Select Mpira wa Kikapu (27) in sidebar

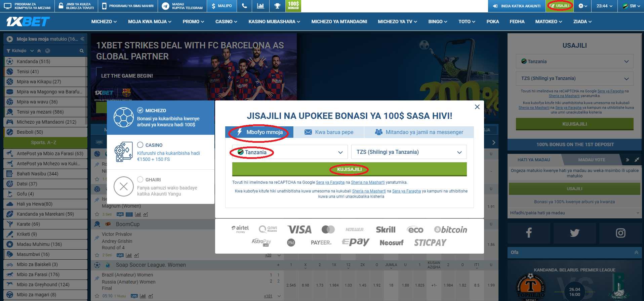coord(45,82)
